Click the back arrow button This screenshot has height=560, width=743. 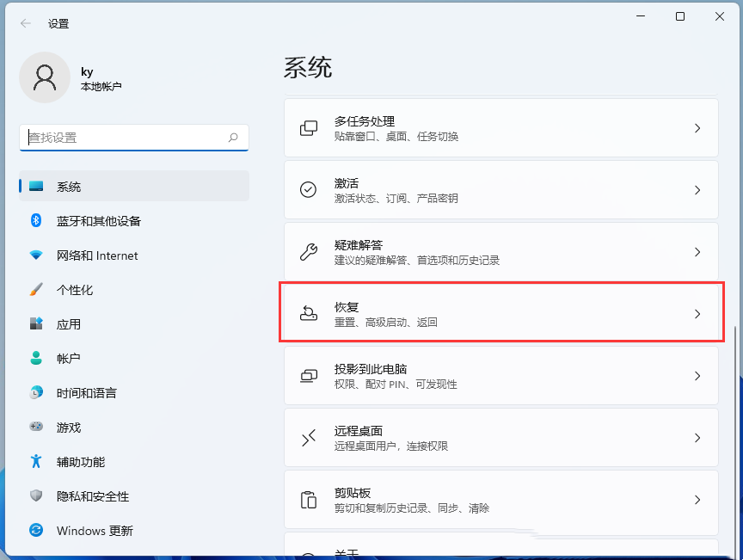pos(24,23)
